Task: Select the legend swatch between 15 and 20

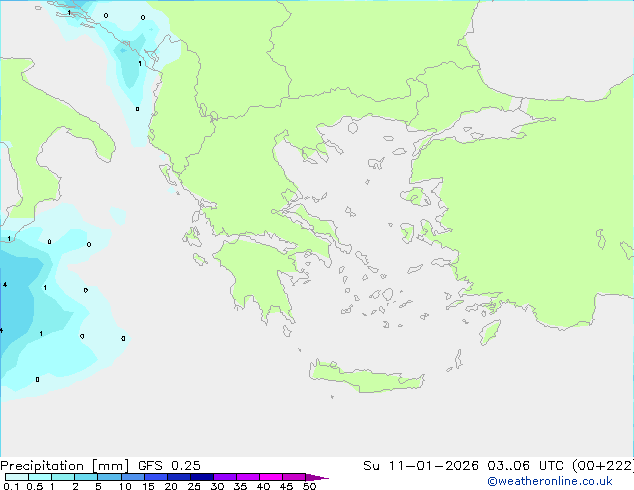Action: (155, 477)
